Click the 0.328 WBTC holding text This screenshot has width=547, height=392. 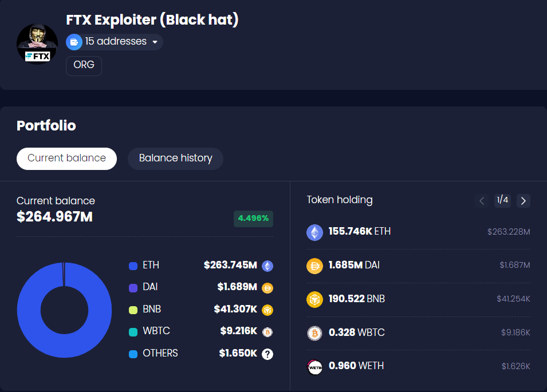[357, 332]
